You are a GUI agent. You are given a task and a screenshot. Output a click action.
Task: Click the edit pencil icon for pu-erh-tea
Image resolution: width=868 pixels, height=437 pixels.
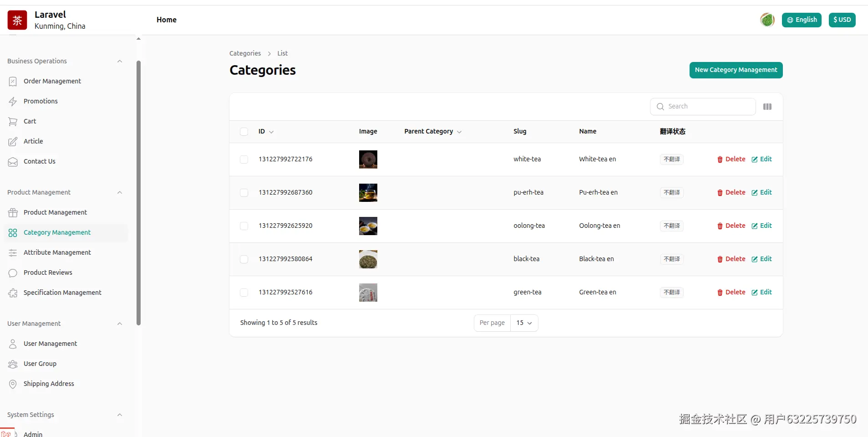point(755,193)
